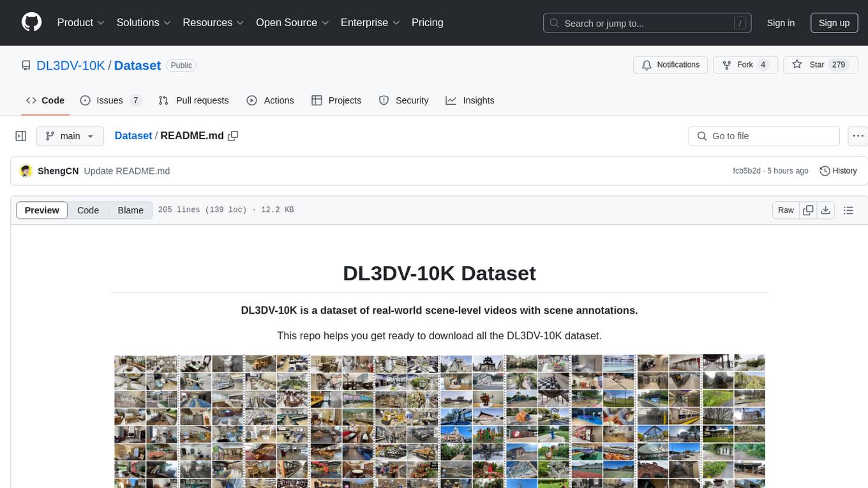
Task: Click the Sign in link
Action: [x=781, y=23]
